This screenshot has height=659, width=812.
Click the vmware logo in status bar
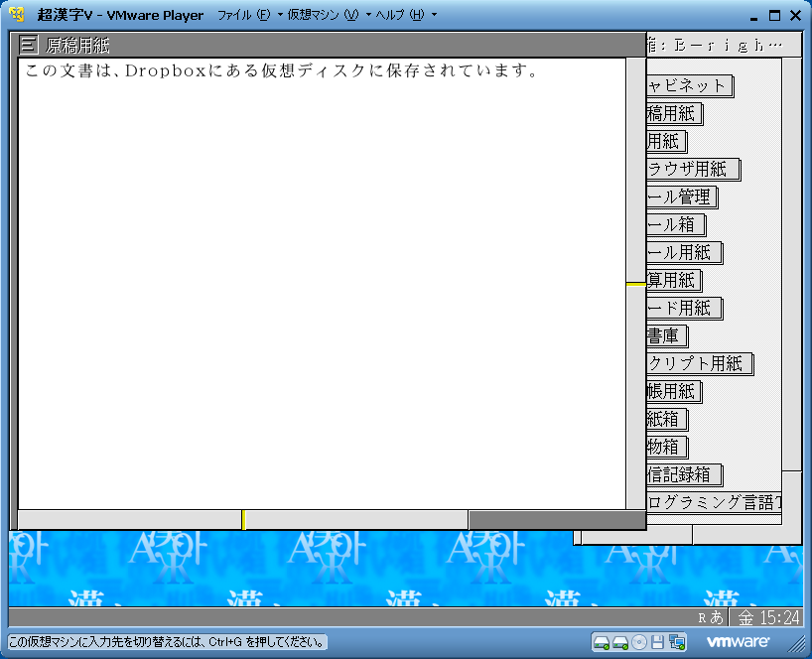(x=739, y=641)
